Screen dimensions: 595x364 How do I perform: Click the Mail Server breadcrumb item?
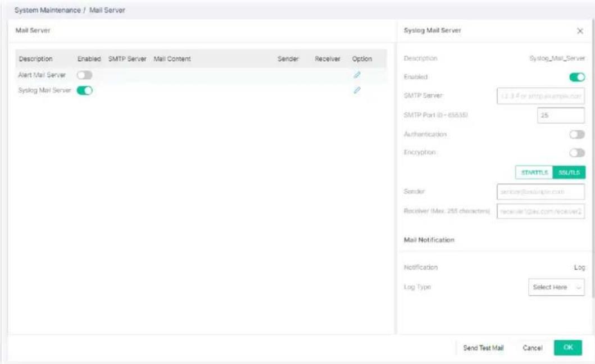click(x=107, y=10)
